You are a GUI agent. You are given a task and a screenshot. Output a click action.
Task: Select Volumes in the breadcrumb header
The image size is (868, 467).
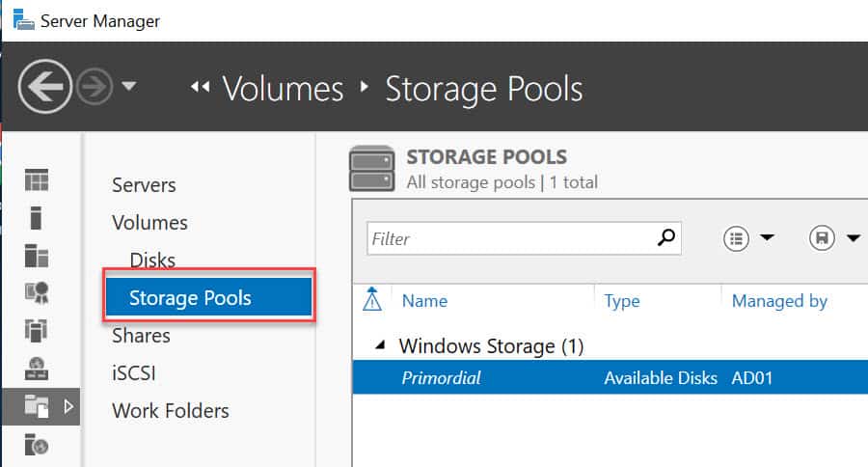click(283, 89)
